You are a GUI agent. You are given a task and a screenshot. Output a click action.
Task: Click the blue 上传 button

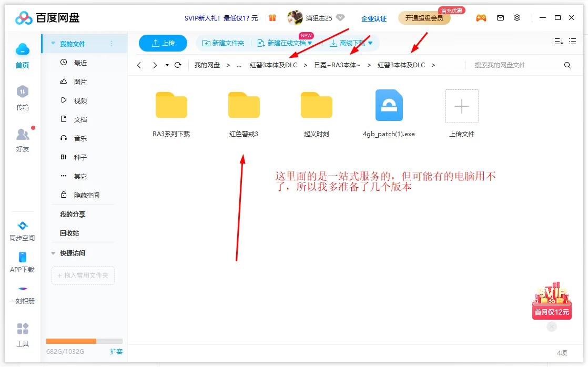coord(163,43)
